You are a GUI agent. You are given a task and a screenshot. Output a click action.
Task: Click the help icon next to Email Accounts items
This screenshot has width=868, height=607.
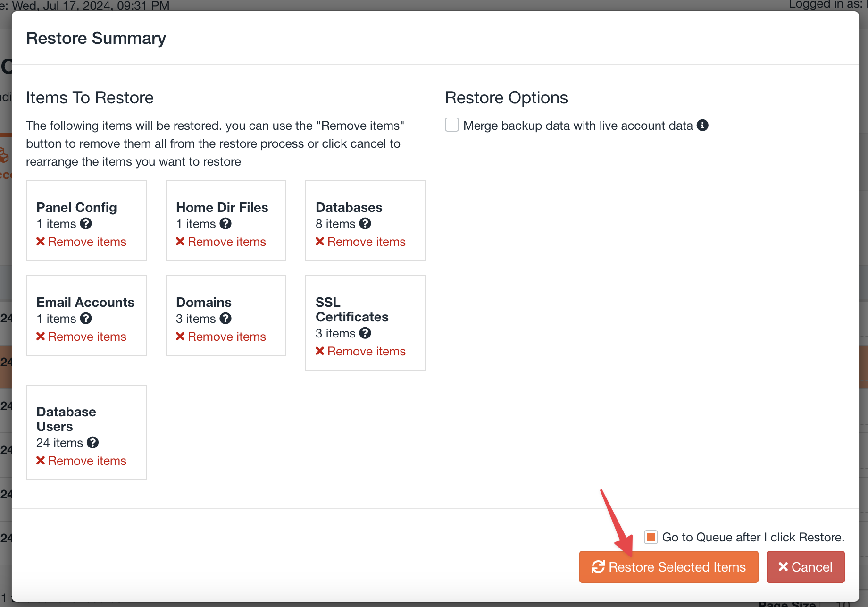coord(86,319)
